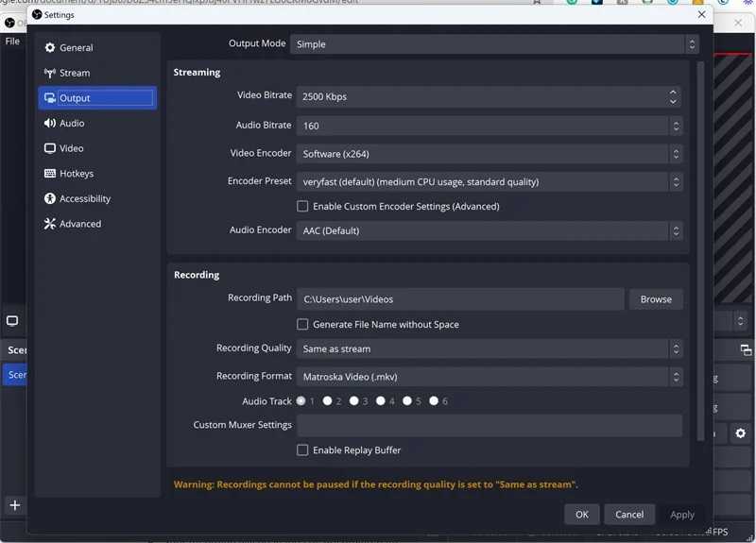Image resolution: width=756 pixels, height=543 pixels.
Task: Open the File menu
Action: [12, 42]
